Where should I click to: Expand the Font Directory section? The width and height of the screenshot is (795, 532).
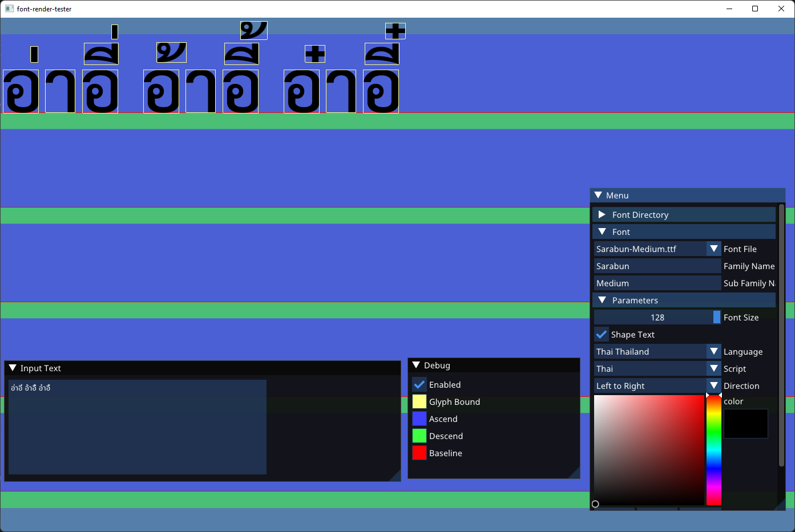[x=602, y=214]
